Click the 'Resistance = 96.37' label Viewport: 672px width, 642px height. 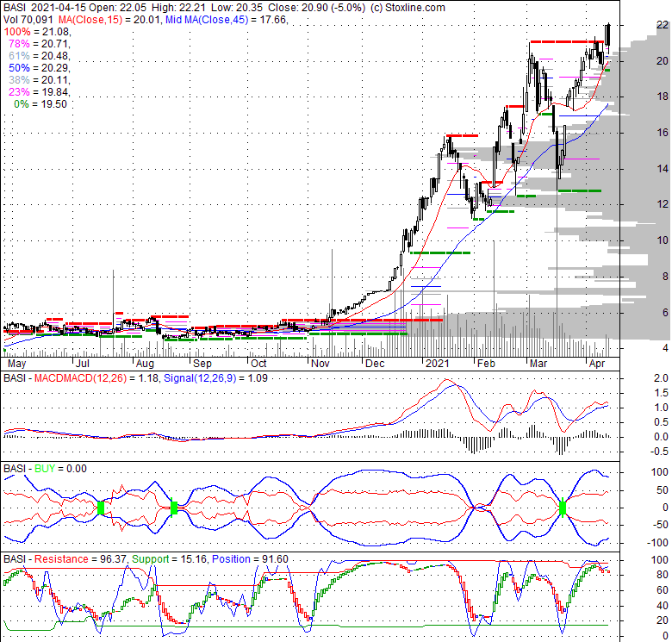click(x=81, y=559)
